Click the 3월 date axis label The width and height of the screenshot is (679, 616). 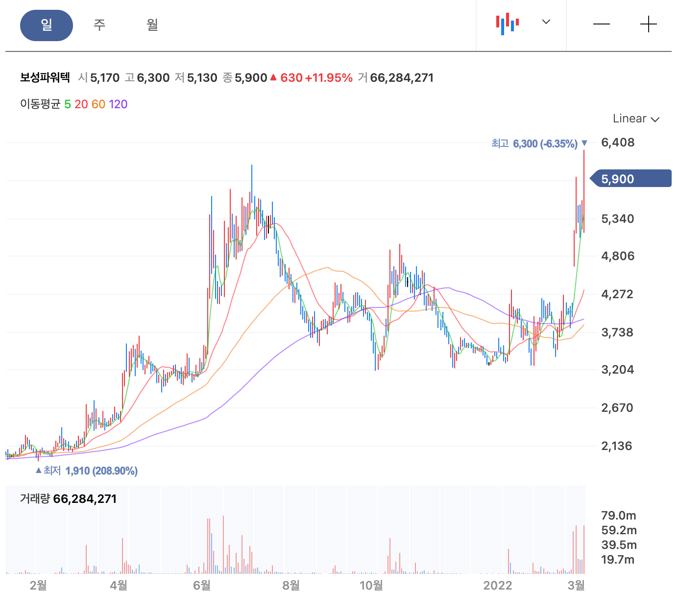click(576, 585)
